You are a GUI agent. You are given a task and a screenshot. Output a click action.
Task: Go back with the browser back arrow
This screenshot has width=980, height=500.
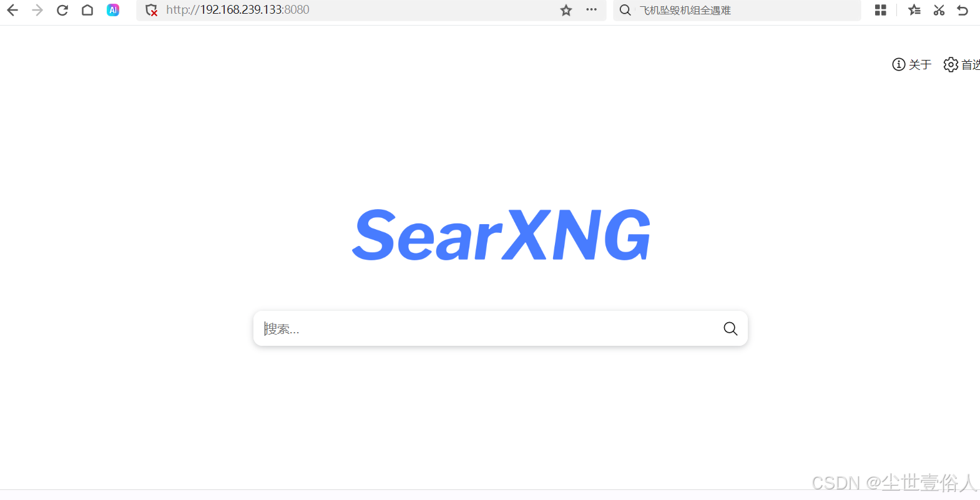[x=12, y=10]
